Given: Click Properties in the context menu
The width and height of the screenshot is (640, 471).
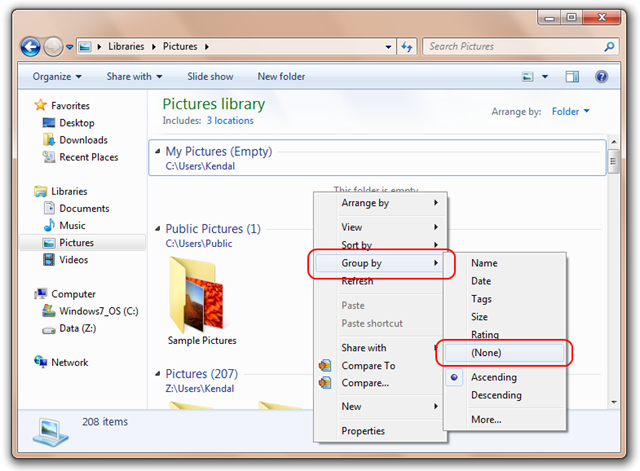Looking at the screenshot, I should click(363, 431).
